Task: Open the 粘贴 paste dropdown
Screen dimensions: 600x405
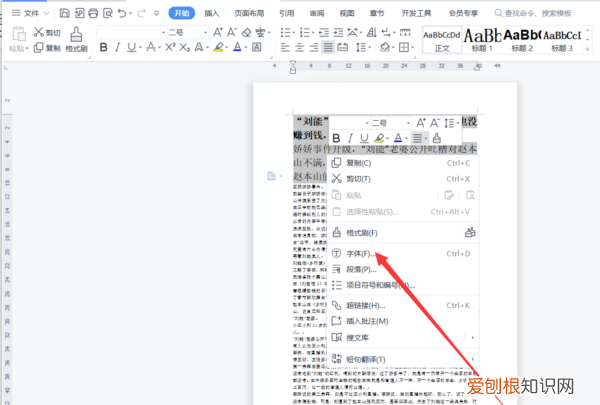Action: click(x=18, y=48)
